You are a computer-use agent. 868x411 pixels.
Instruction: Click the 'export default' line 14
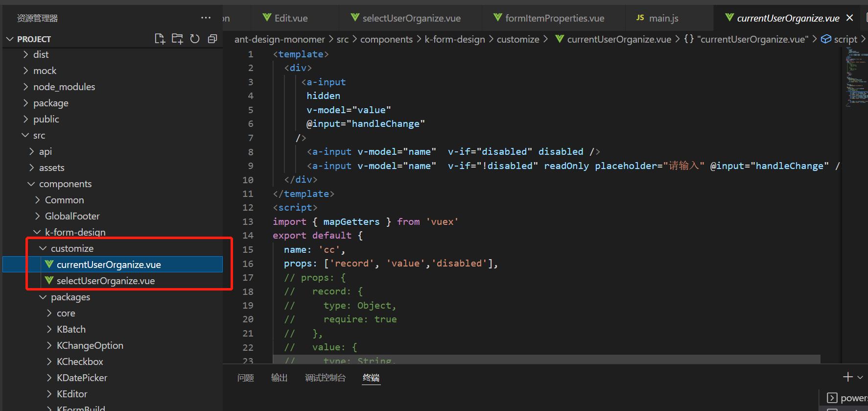(x=318, y=236)
